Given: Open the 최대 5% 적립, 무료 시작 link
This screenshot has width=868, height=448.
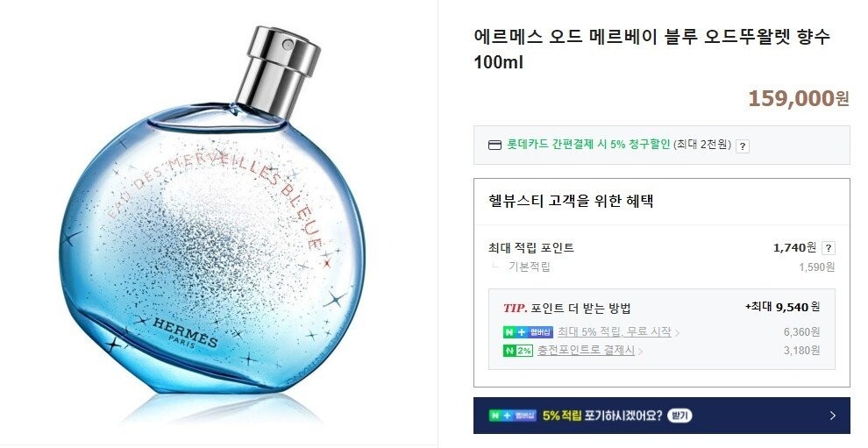Looking at the screenshot, I should (614, 331).
